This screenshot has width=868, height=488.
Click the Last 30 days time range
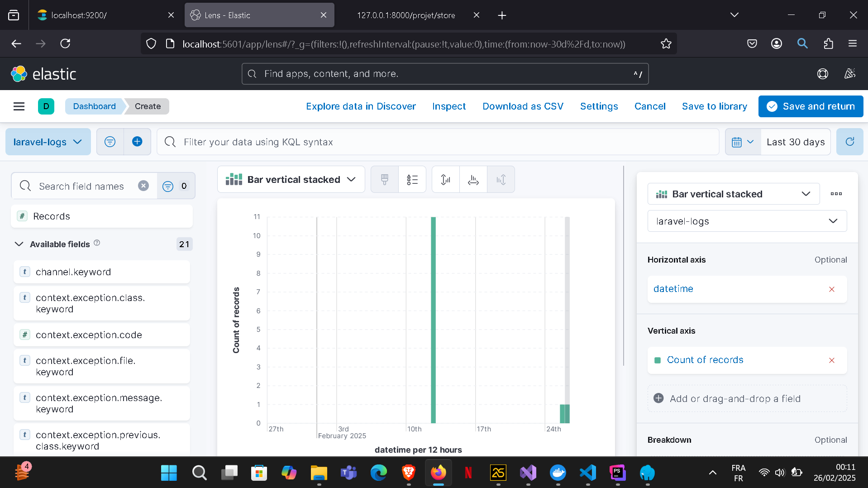(796, 142)
